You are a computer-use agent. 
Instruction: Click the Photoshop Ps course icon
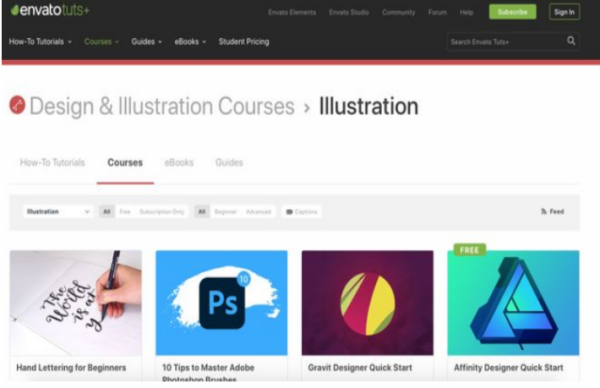222,303
